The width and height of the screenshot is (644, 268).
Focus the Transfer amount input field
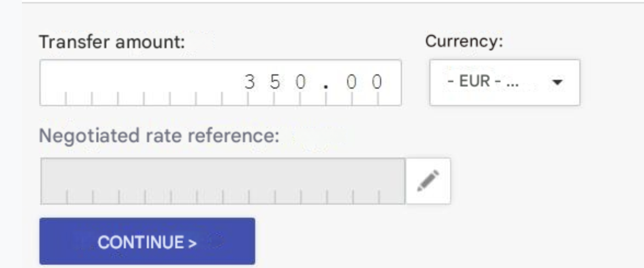pos(220,83)
